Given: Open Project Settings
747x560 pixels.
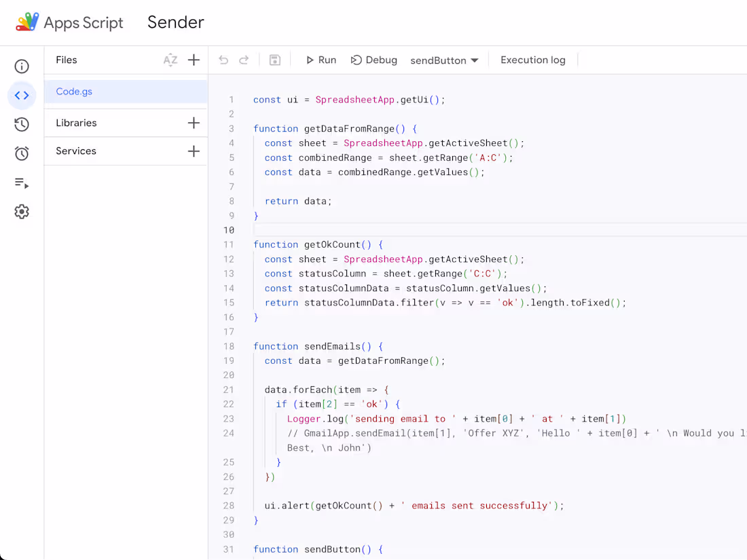Looking at the screenshot, I should pos(21,211).
